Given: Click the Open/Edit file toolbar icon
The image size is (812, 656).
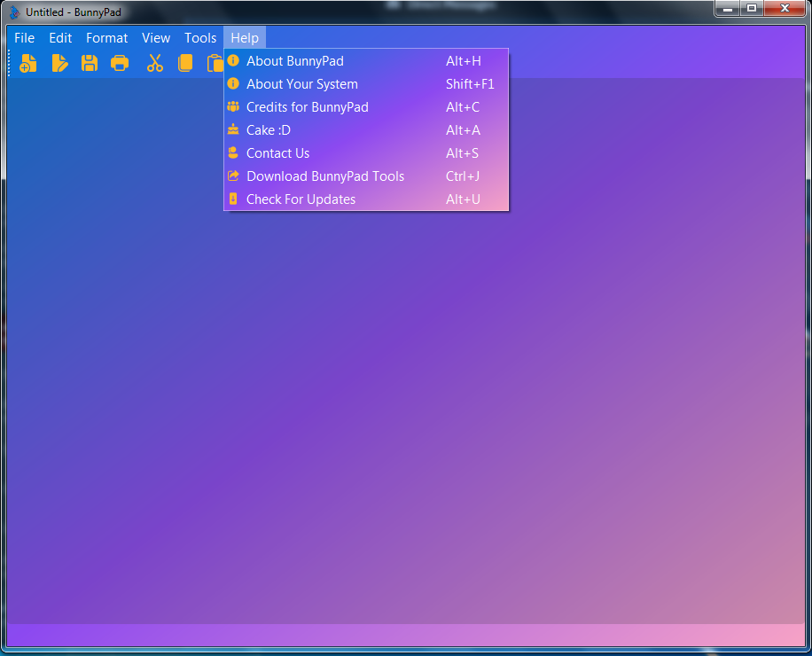Looking at the screenshot, I should coord(59,63).
